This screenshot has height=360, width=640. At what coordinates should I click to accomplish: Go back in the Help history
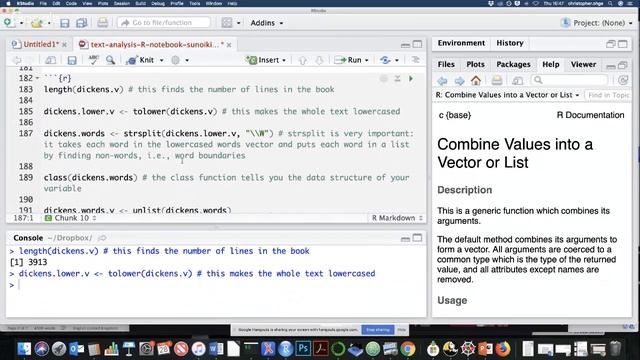tap(442, 81)
